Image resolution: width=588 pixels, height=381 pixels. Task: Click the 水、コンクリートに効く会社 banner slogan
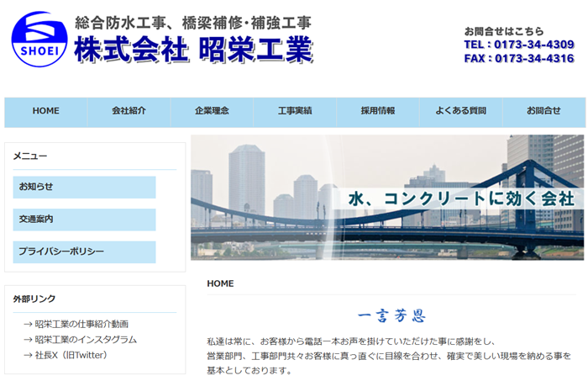[461, 199]
